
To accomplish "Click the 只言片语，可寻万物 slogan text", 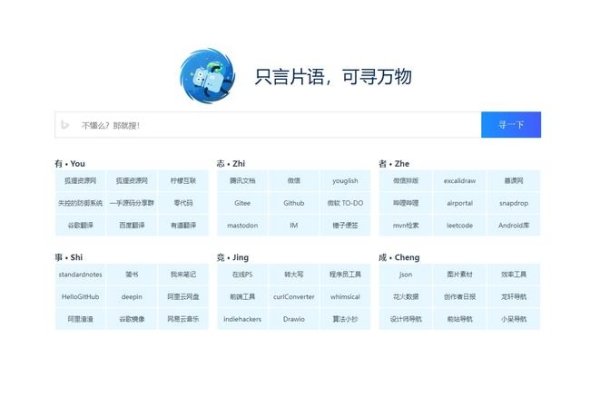I will point(333,77).
